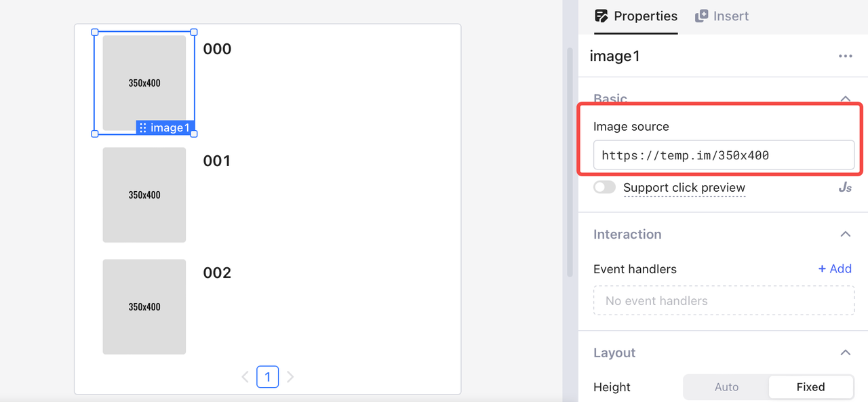This screenshot has width=868, height=402.
Task: Set Height mode to Fixed
Action: pos(810,387)
